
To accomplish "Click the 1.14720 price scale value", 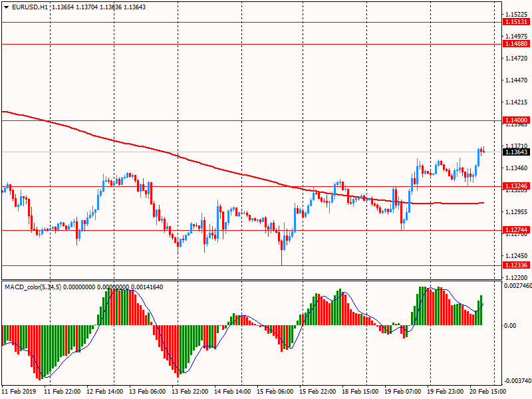I will (x=516, y=59).
